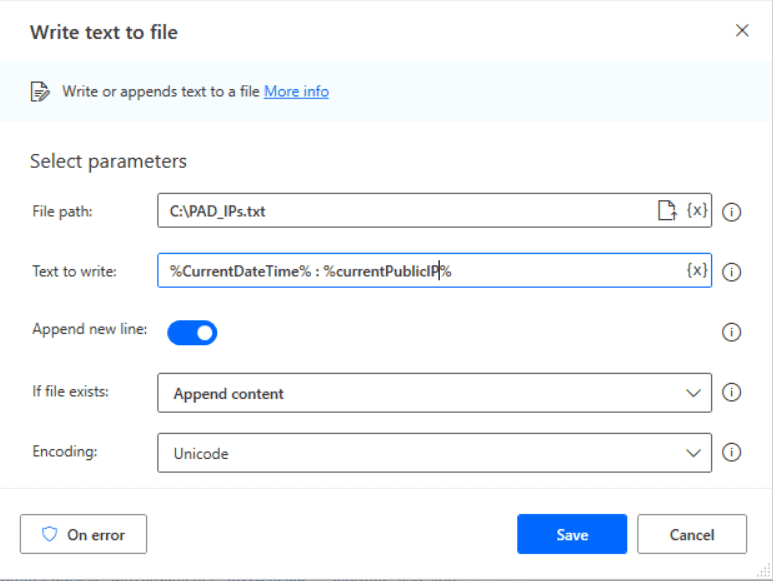The width and height of the screenshot is (773, 581).
Task: Click the Append content dropdown arrow
Action: point(693,393)
